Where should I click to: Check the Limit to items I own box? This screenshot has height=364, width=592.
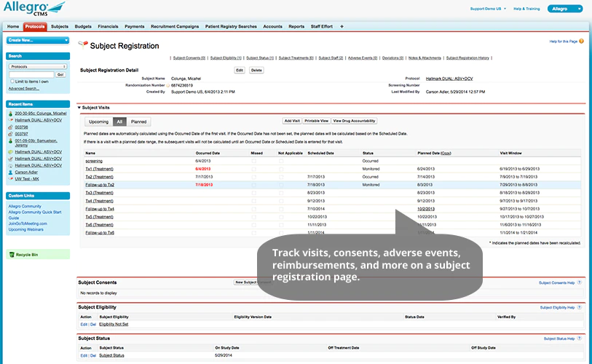coord(12,82)
